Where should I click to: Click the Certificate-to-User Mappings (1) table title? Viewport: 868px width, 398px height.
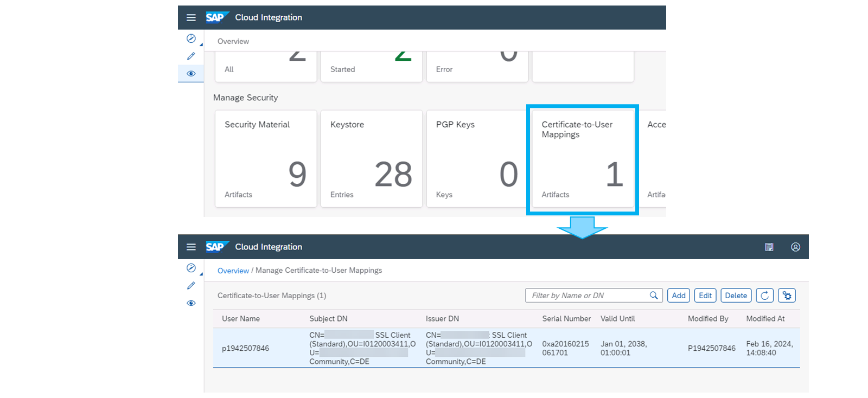coord(272,296)
